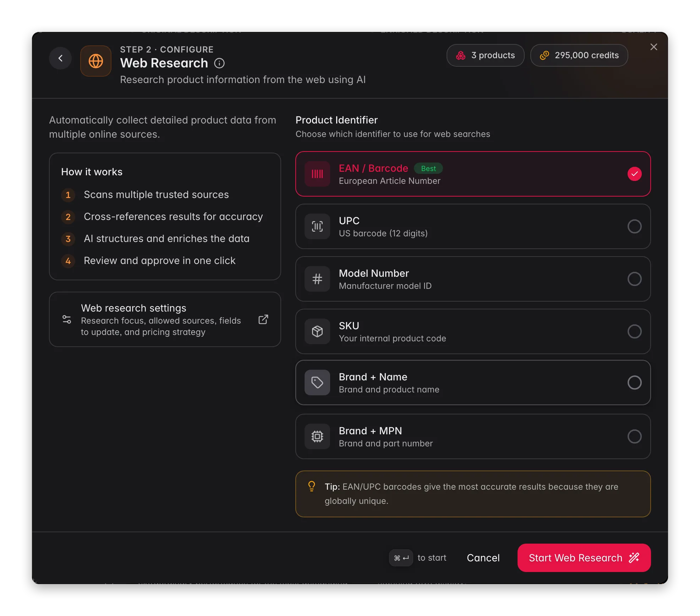Click the Cancel button
The width and height of the screenshot is (700, 616).
pyautogui.click(x=483, y=558)
